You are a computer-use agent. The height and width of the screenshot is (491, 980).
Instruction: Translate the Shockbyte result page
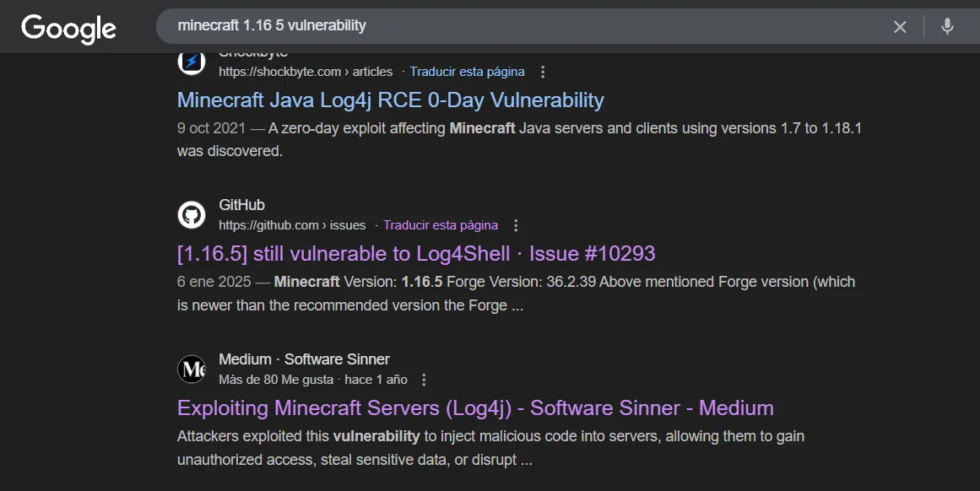click(x=467, y=72)
